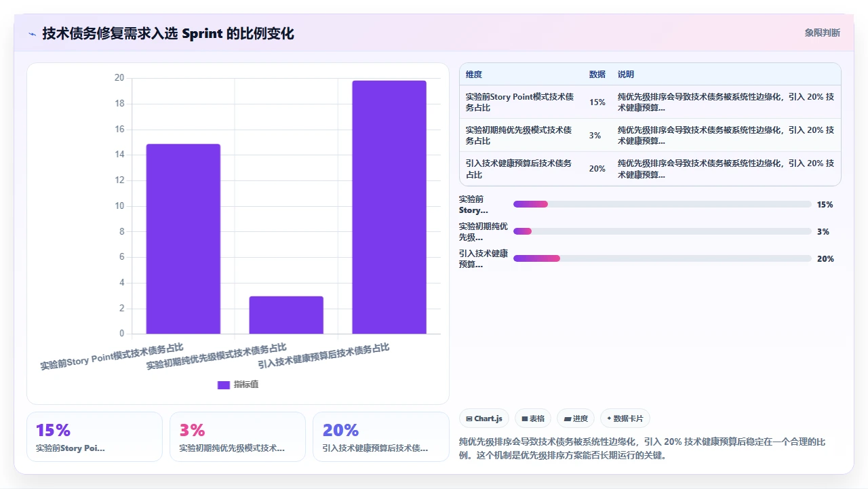
Task: Select the 进度 tag
Action: [x=576, y=418]
